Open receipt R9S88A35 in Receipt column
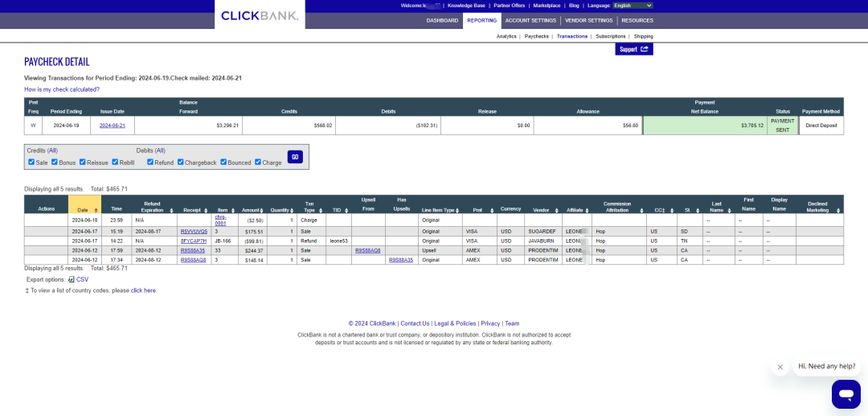Viewport: 868px width, 416px height. pos(193,250)
